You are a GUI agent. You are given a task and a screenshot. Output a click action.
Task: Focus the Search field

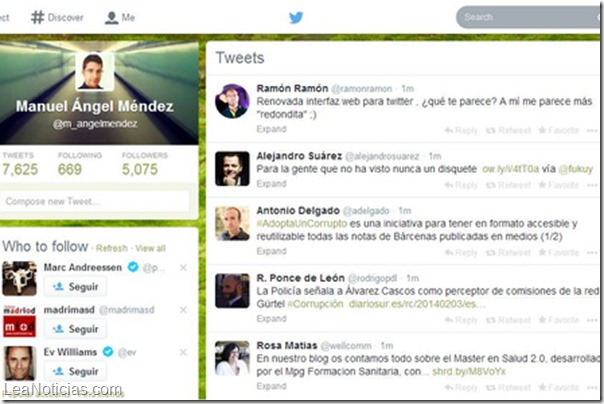pyautogui.click(x=530, y=17)
